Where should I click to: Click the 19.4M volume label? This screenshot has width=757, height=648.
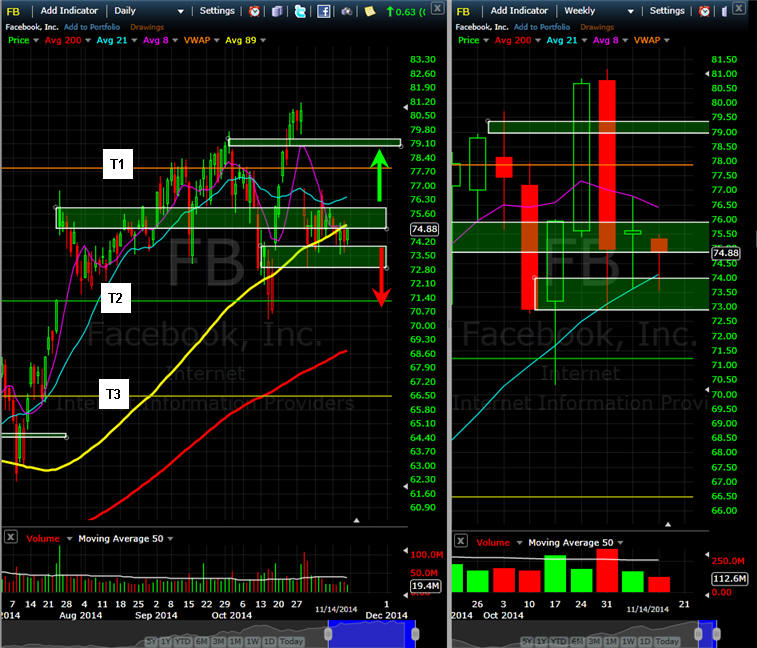coord(425,586)
